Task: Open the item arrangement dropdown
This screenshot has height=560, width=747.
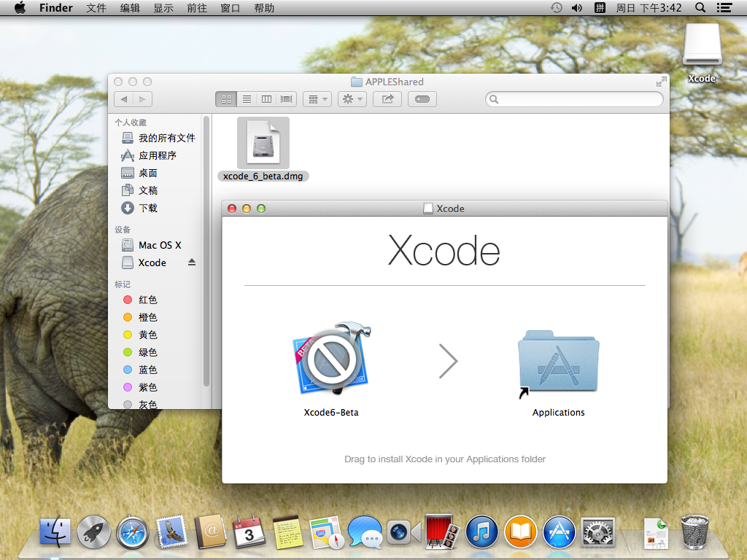Action: (x=317, y=99)
